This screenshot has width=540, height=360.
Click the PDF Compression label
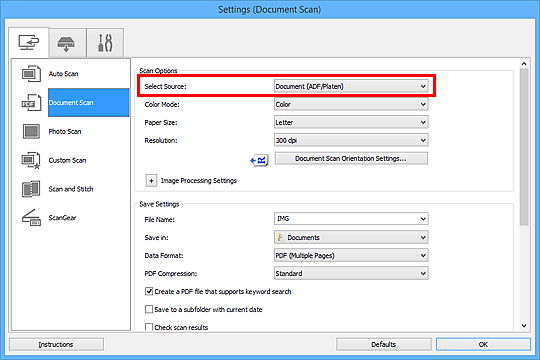click(170, 274)
